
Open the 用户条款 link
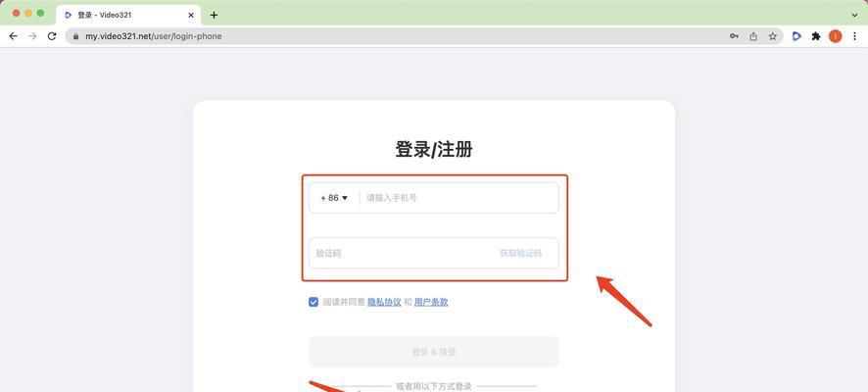point(431,302)
